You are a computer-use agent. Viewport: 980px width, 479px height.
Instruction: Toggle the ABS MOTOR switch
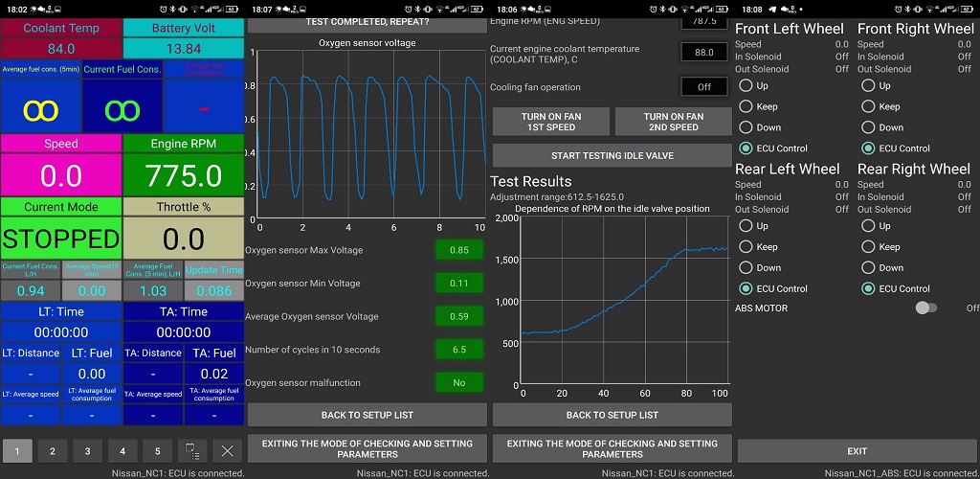click(x=925, y=308)
